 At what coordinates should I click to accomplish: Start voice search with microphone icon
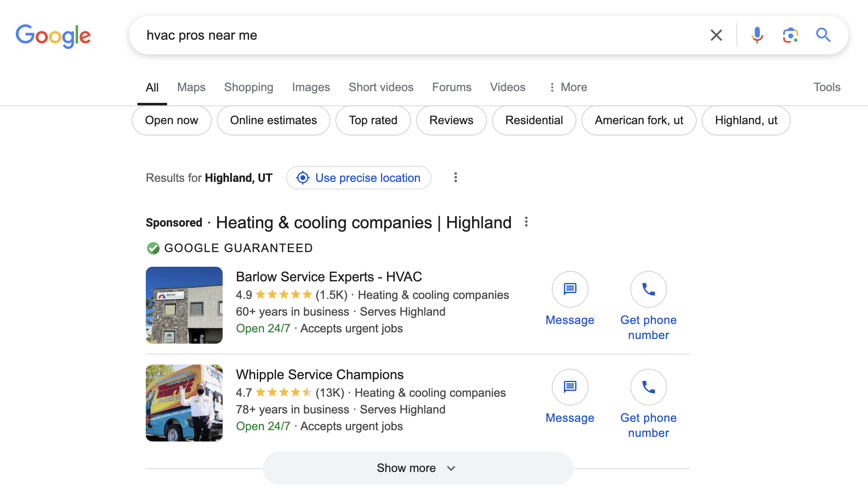tap(757, 35)
